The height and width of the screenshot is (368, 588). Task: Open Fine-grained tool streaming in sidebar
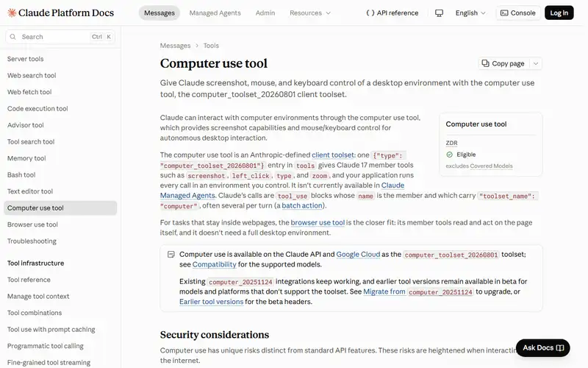(x=49, y=362)
